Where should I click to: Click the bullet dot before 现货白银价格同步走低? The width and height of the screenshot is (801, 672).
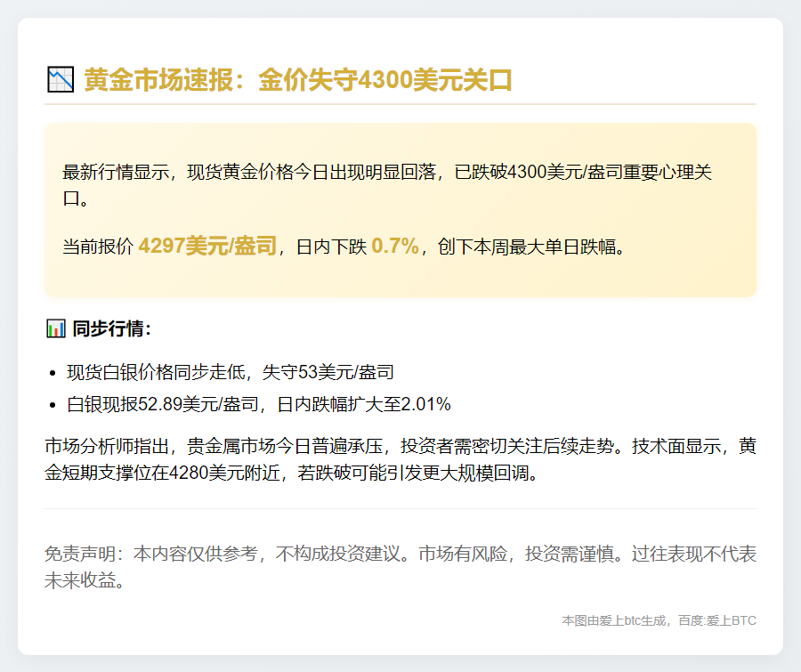(x=53, y=373)
